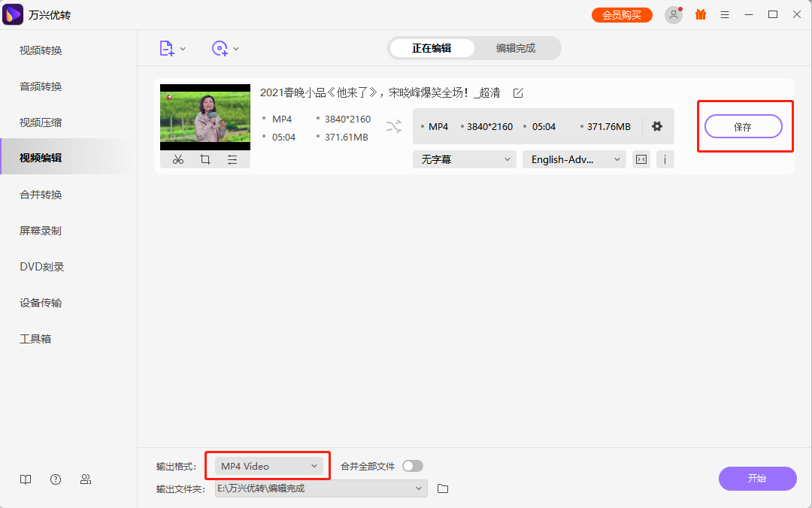This screenshot has width=812, height=508.
Task: Open the English-Adv... audio track dropdown
Action: 574,159
